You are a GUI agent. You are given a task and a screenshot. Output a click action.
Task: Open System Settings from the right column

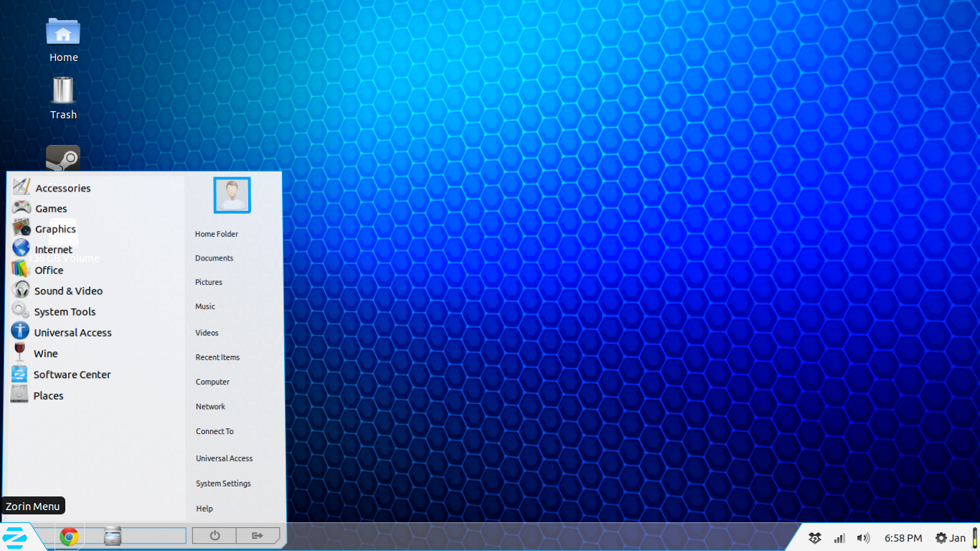[x=223, y=484]
